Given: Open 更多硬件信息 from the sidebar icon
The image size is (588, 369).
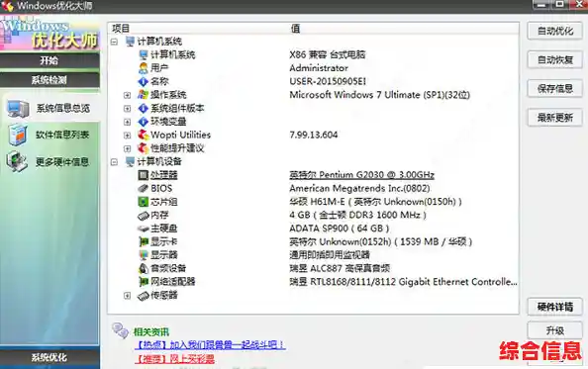Looking at the screenshot, I should (17, 161).
